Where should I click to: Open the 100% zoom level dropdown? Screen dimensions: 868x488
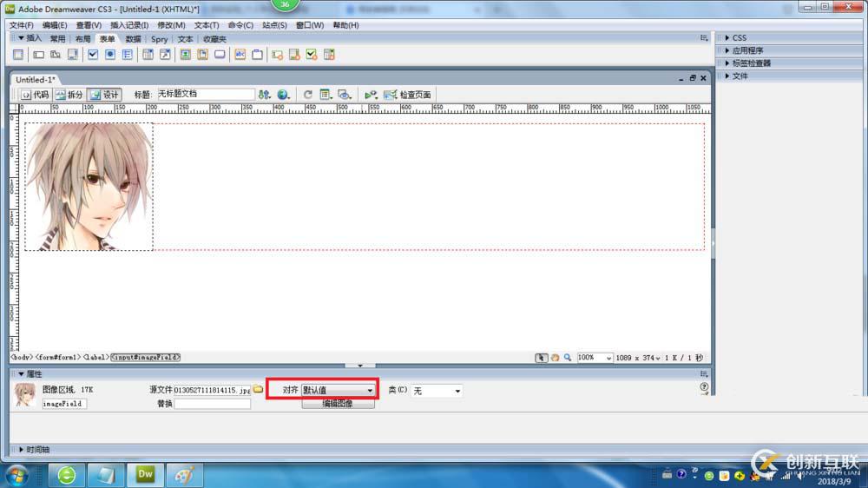tap(595, 358)
